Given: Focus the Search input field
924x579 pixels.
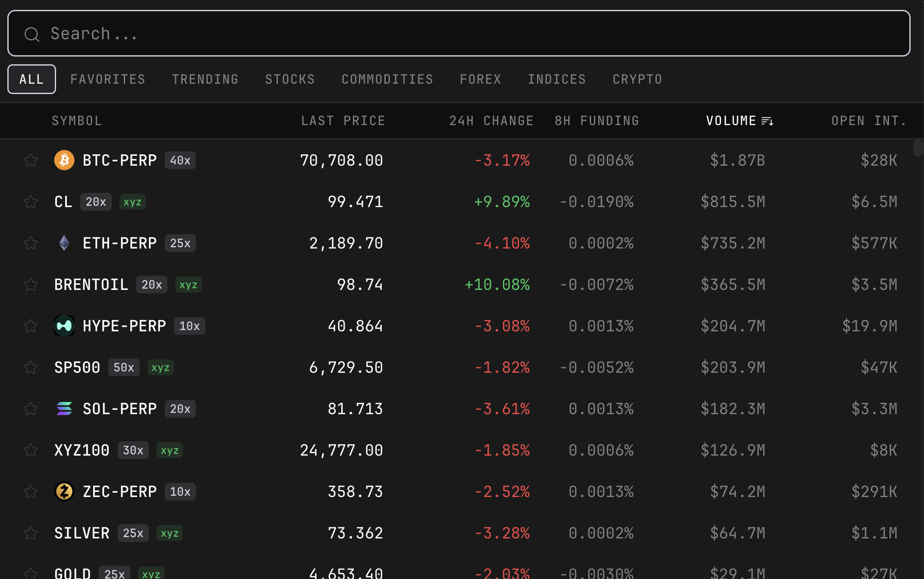Looking at the screenshot, I should point(459,34).
